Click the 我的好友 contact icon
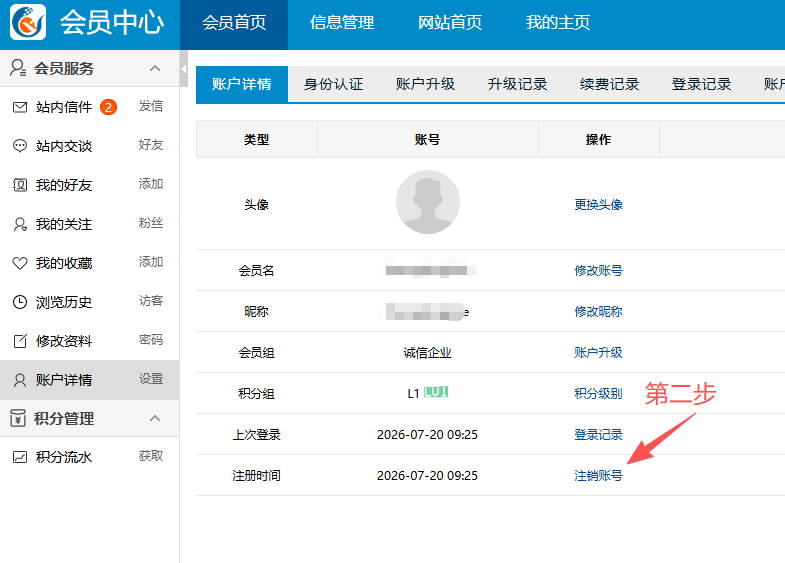Screen dimensions: 785x563 coord(20,185)
